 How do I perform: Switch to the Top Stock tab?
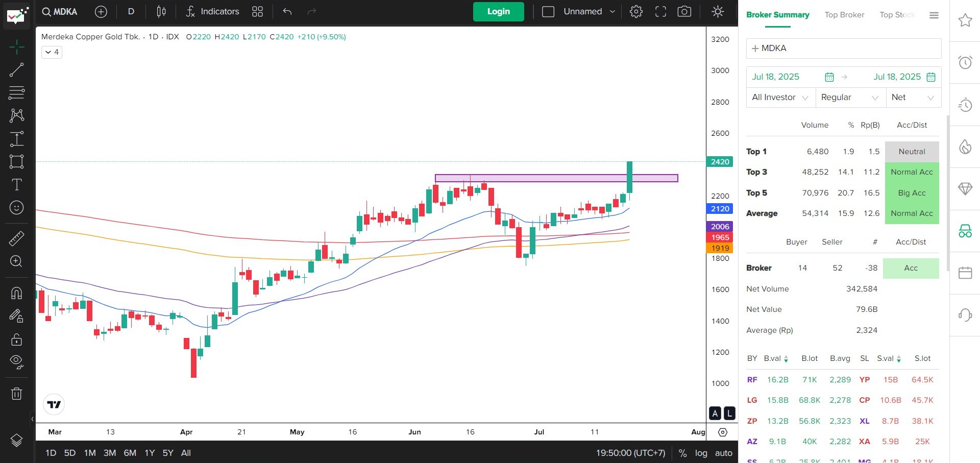(x=897, y=15)
